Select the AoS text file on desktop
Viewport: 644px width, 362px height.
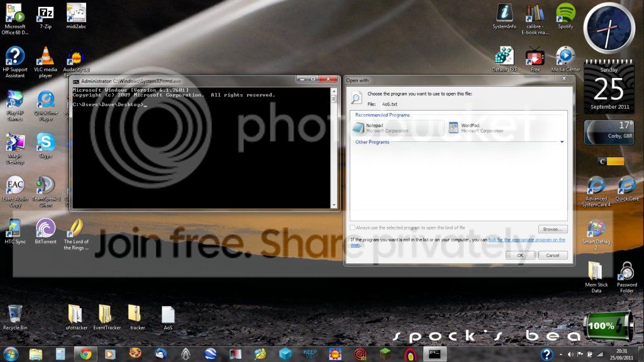pyautogui.click(x=168, y=318)
